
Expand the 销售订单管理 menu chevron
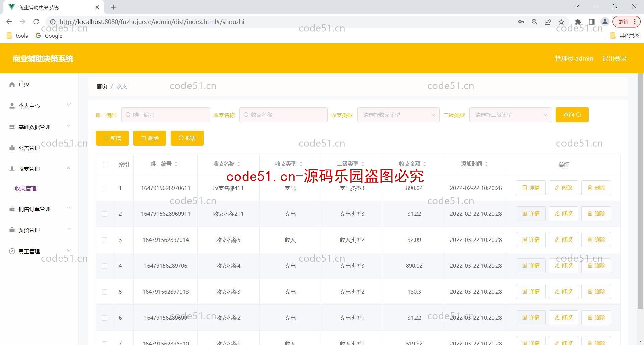69,208
